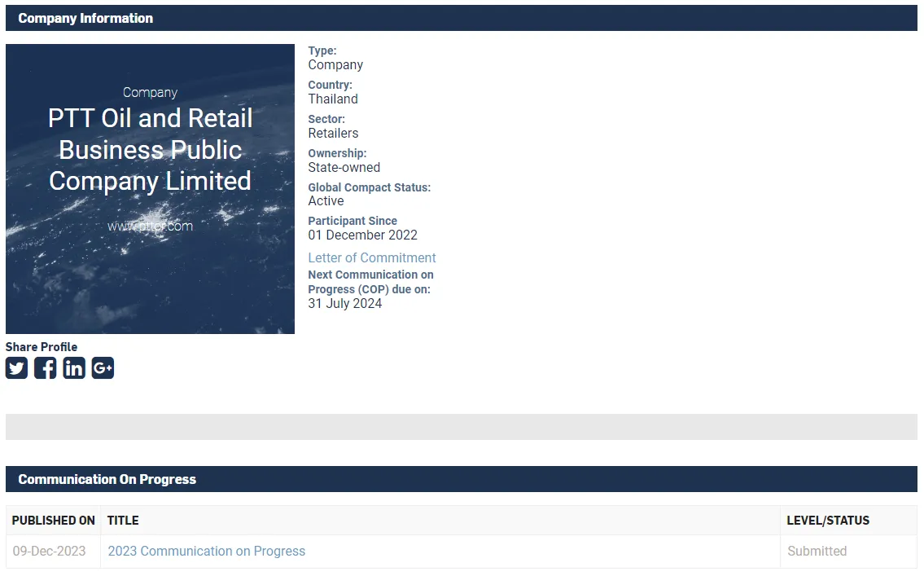Share profile on Google Plus
This screenshot has width=924, height=576.
[103, 368]
